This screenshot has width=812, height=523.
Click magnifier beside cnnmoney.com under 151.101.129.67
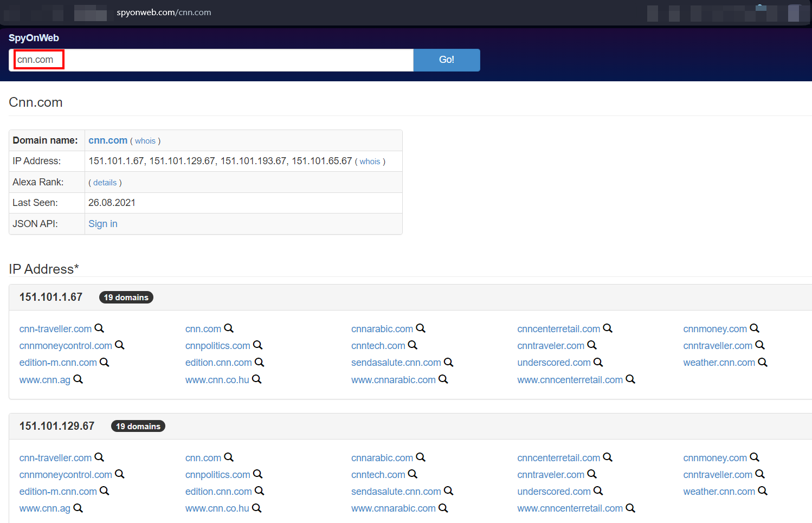coord(755,457)
